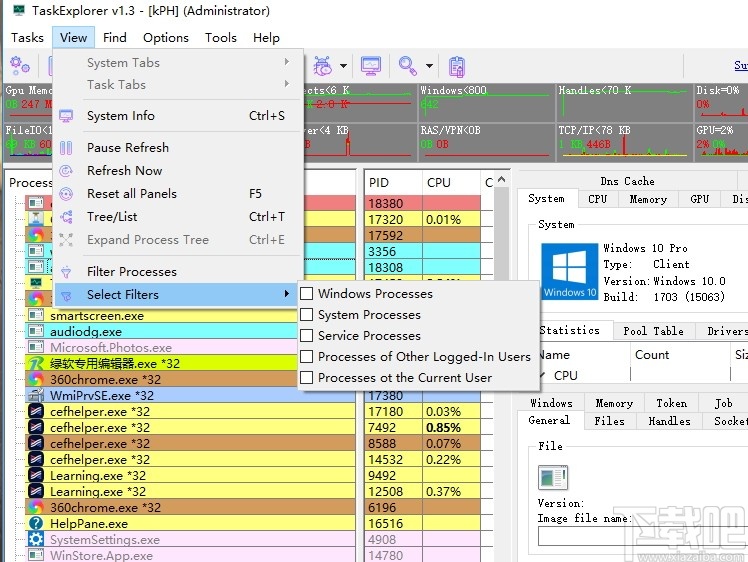The width and height of the screenshot is (748, 562).
Task: Open dropdown arrow next to bug toolbar icon
Action: click(343, 67)
